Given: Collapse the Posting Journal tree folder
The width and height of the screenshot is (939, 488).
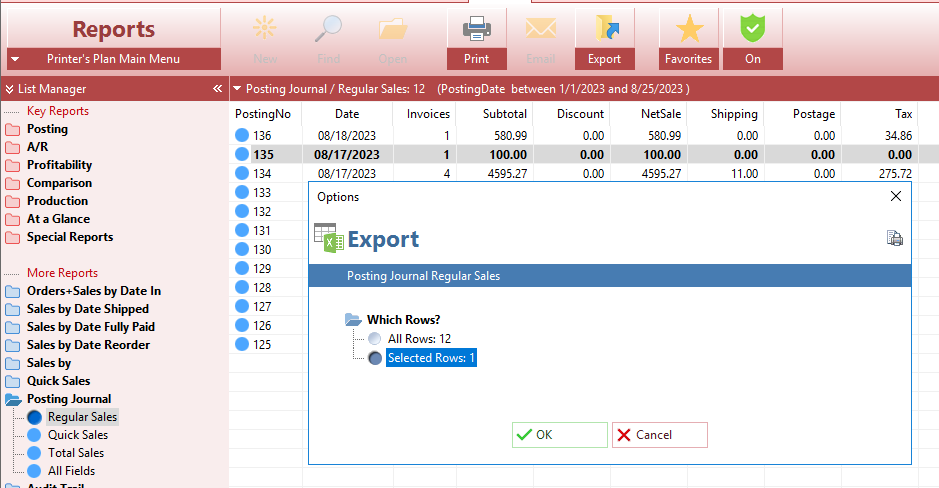Looking at the screenshot, I should (13, 399).
